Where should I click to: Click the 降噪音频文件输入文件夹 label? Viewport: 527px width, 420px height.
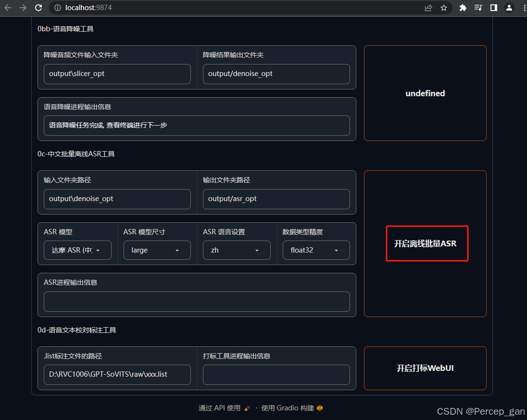point(81,55)
